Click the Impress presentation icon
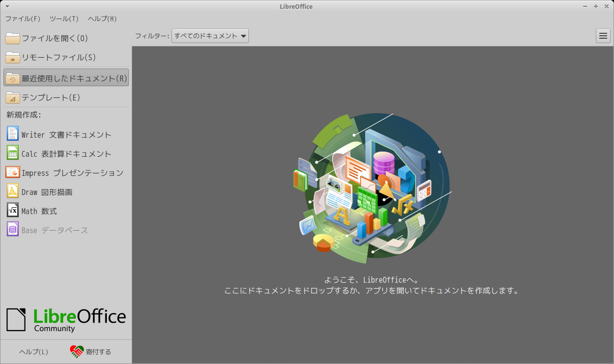The height and width of the screenshot is (364, 614). point(13,172)
